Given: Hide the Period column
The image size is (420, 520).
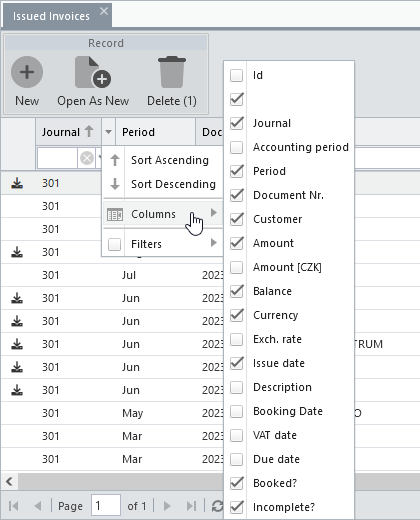Looking at the screenshot, I should (x=236, y=171).
